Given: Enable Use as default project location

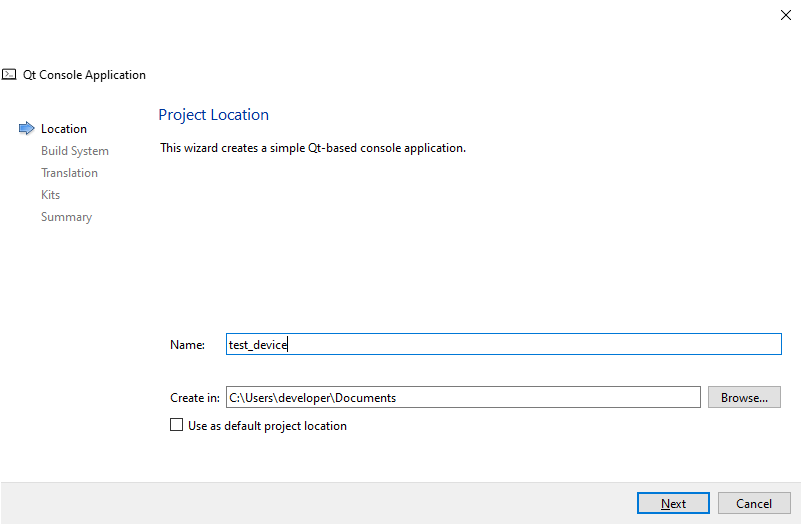Looking at the screenshot, I should click(176, 425).
